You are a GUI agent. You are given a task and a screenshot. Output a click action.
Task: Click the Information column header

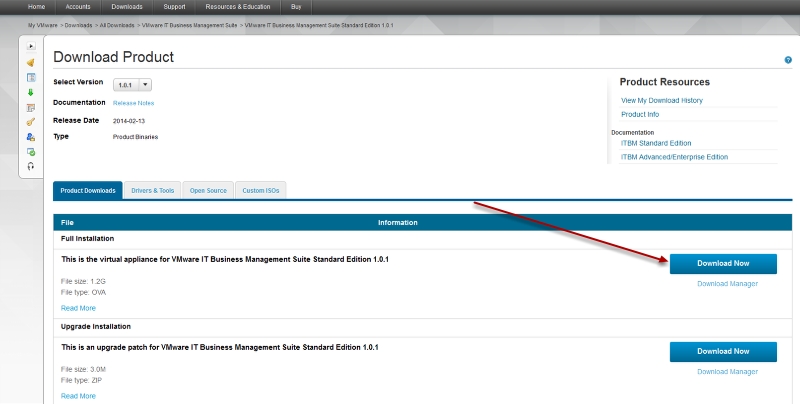click(x=397, y=222)
